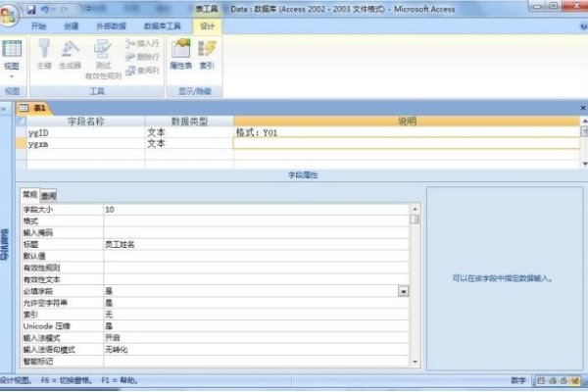Screen dimensions: 588x392
Task: Click the 字段名称 column header
Action: tap(86, 122)
